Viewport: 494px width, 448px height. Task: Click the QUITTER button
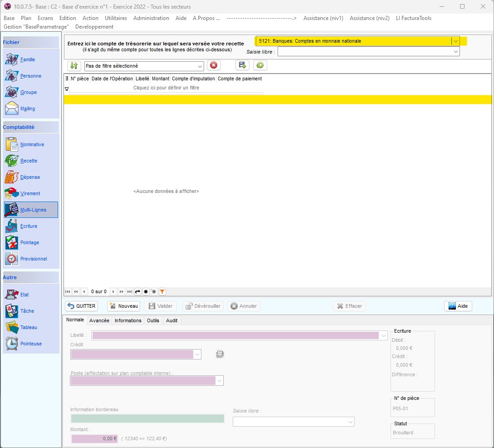(81, 306)
